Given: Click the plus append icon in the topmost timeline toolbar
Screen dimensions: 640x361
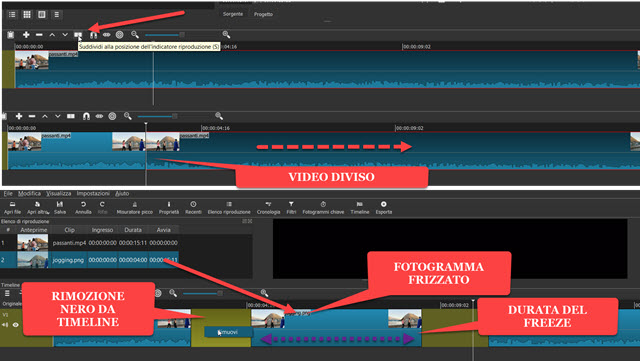Looking at the screenshot, I should 26,35.
